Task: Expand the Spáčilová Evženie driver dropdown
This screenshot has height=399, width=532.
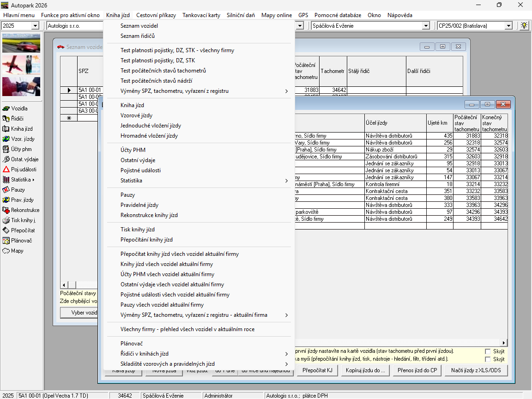Action: pos(425,26)
